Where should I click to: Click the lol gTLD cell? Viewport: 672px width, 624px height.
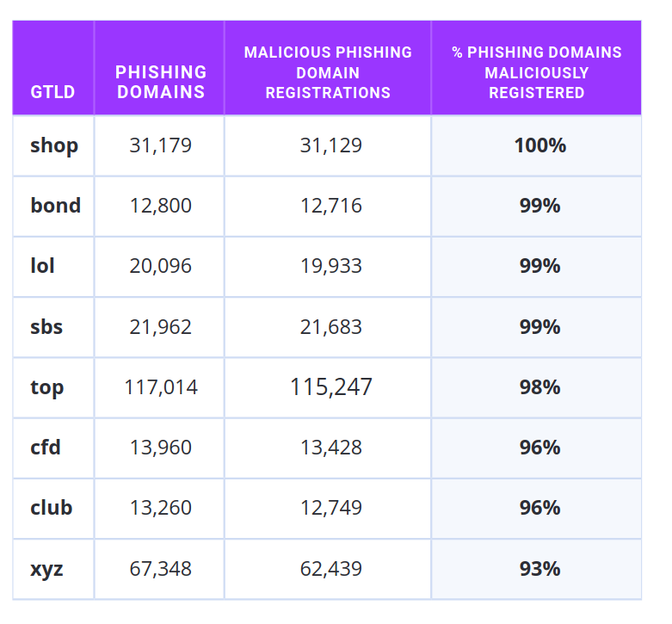[x=43, y=266]
